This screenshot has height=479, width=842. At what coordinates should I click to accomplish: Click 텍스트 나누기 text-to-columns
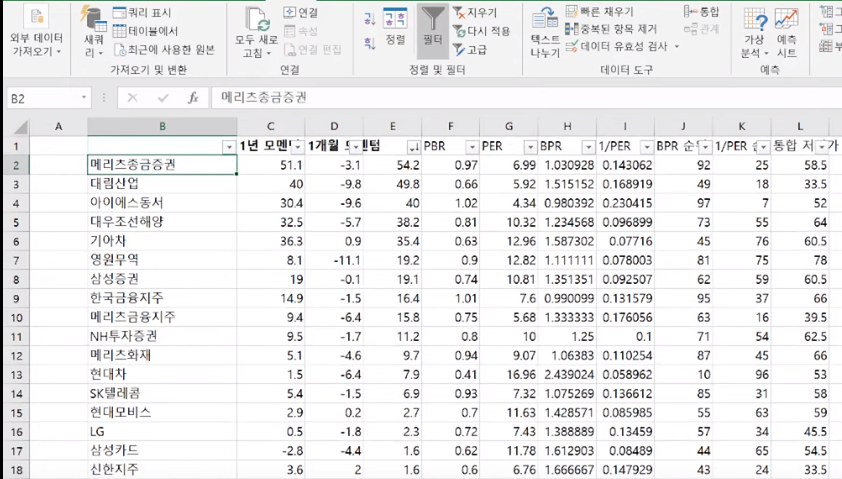545,32
